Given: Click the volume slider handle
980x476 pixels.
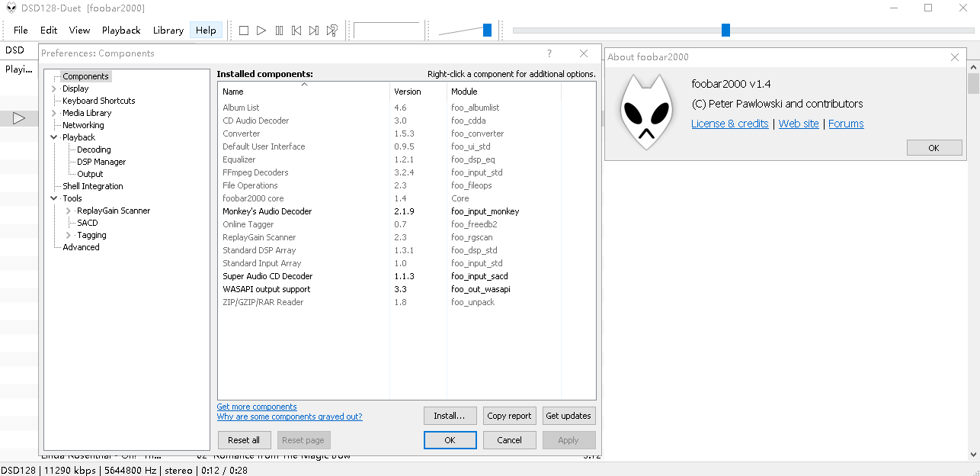Looking at the screenshot, I should pyautogui.click(x=487, y=31).
